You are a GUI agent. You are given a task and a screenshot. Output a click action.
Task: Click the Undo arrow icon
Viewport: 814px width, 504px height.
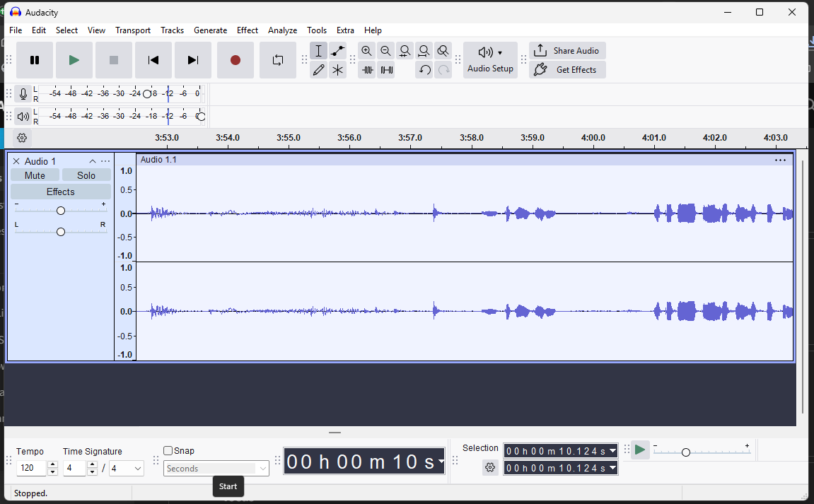[x=424, y=70]
